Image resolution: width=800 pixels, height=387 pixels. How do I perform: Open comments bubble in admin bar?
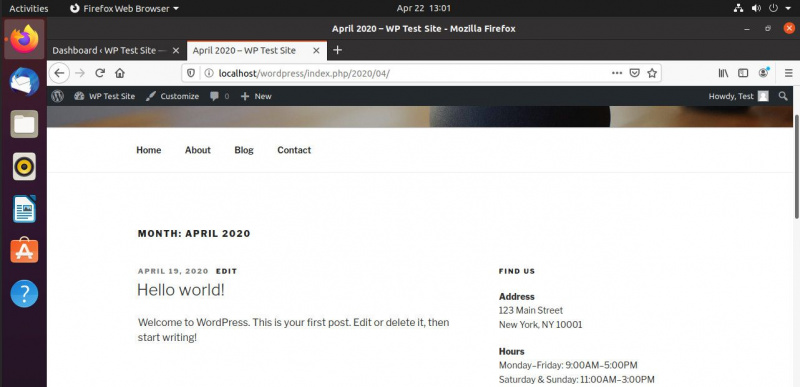pyautogui.click(x=219, y=96)
